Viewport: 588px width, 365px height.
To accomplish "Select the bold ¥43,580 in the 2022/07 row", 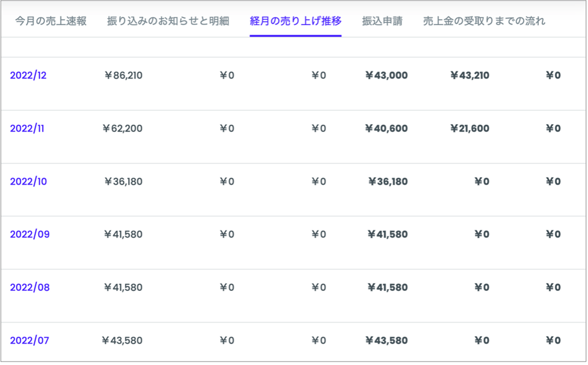I will tap(386, 341).
